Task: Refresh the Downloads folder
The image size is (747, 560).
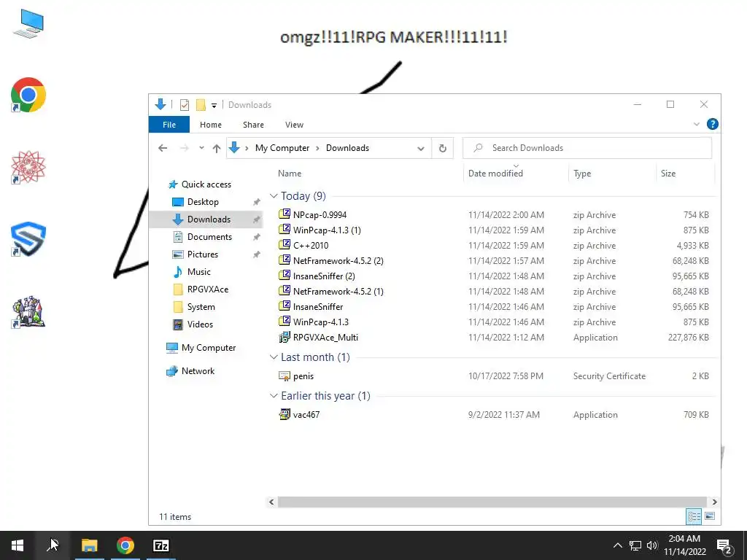Action: [x=443, y=148]
